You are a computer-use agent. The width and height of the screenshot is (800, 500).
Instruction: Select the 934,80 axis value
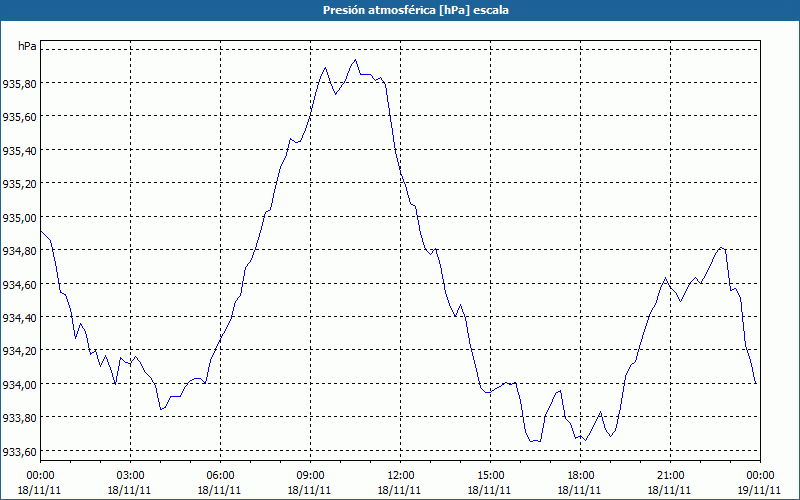tap(19, 251)
